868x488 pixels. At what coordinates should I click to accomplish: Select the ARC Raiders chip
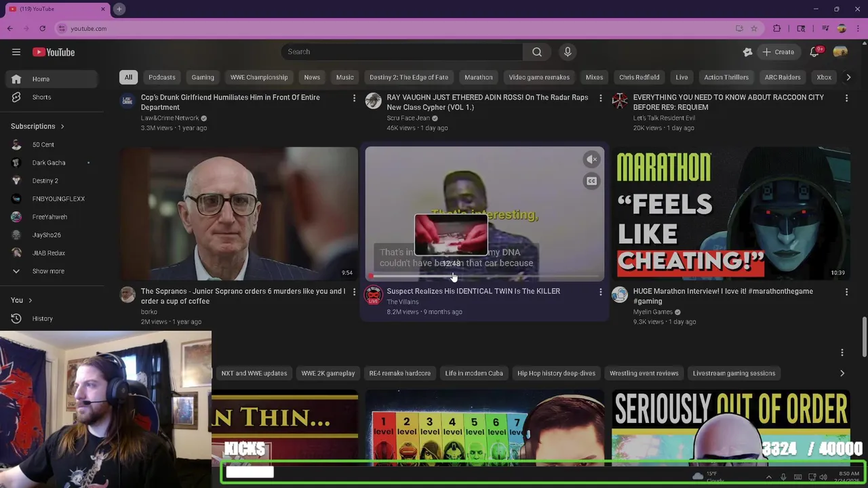(x=783, y=77)
